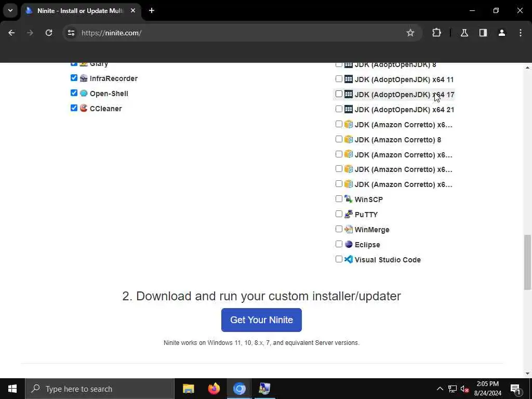532x399 pixels.
Task: Open network status in system tray
Action: pyautogui.click(x=453, y=389)
